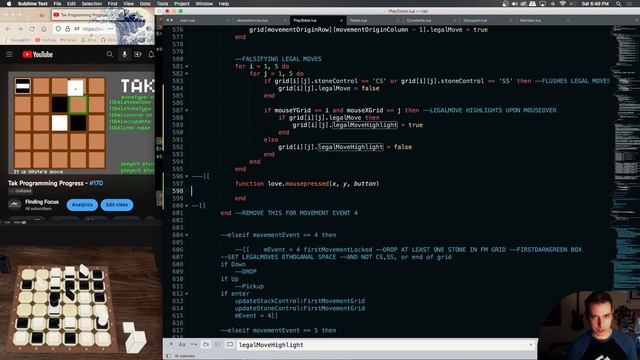Open YouTube Create video icon
The image size is (640, 360).
tap(138, 54)
